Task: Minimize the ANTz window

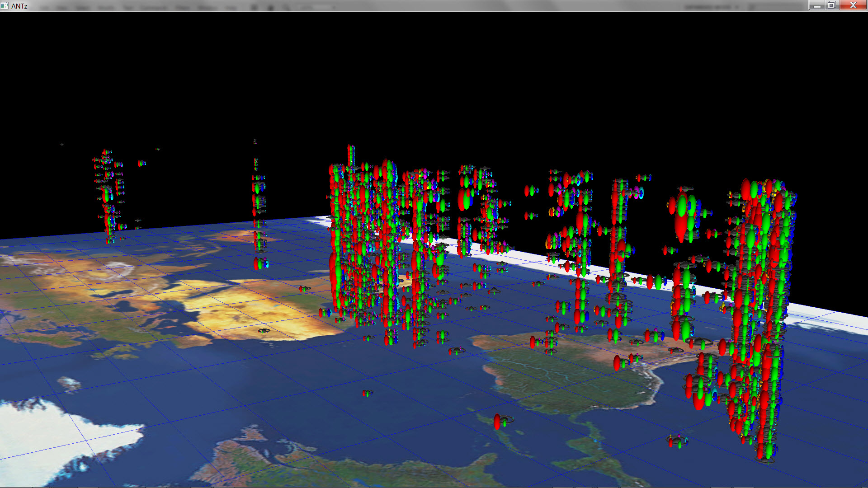Action: 816,5
